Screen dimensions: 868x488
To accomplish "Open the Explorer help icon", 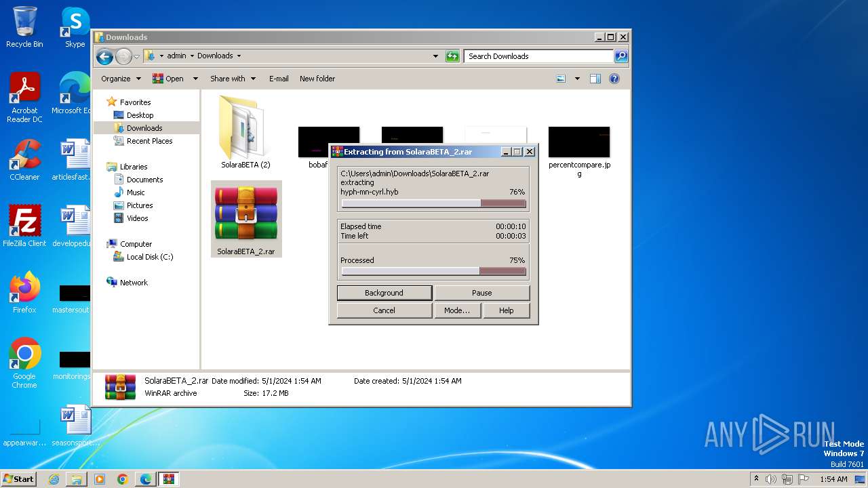I will [x=614, y=79].
